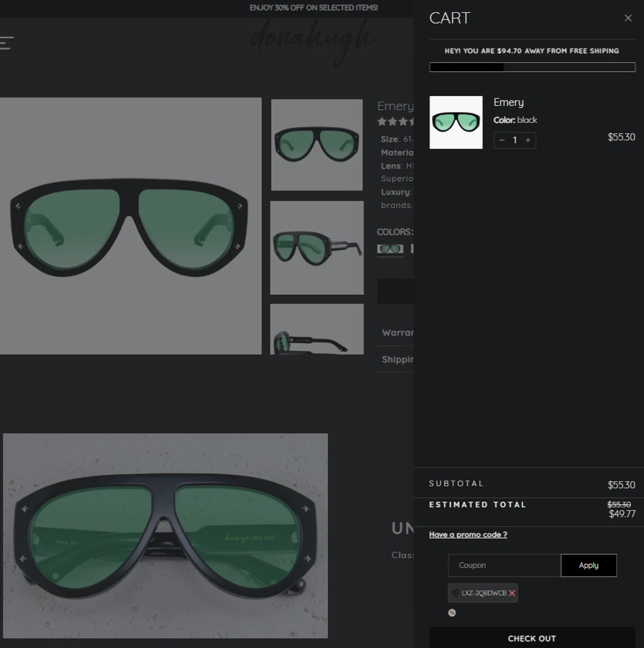Viewport: 644px width, 648px height.
Task: Open the hamburger menu icon
Action: coord(6,43)
